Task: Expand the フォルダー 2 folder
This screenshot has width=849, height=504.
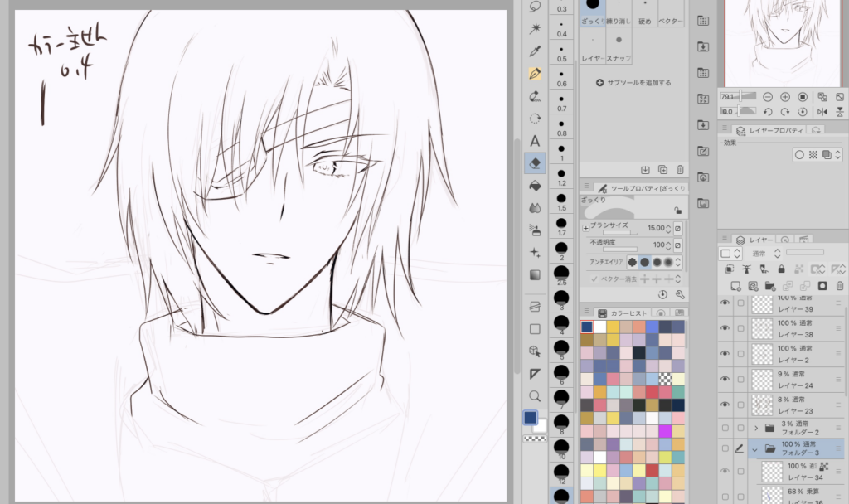Action: pos(756,428)
